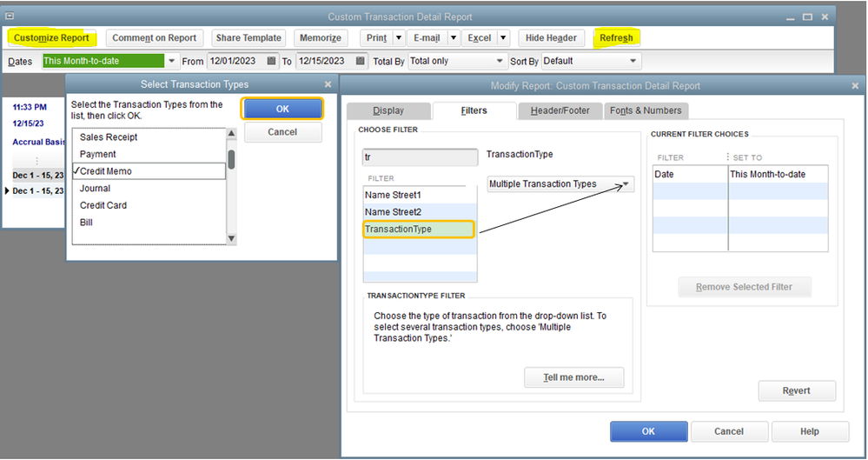The width and height of the screenshot is (868, 460).
Task: Click the Memorize button
Action: [x=321, y=37]
